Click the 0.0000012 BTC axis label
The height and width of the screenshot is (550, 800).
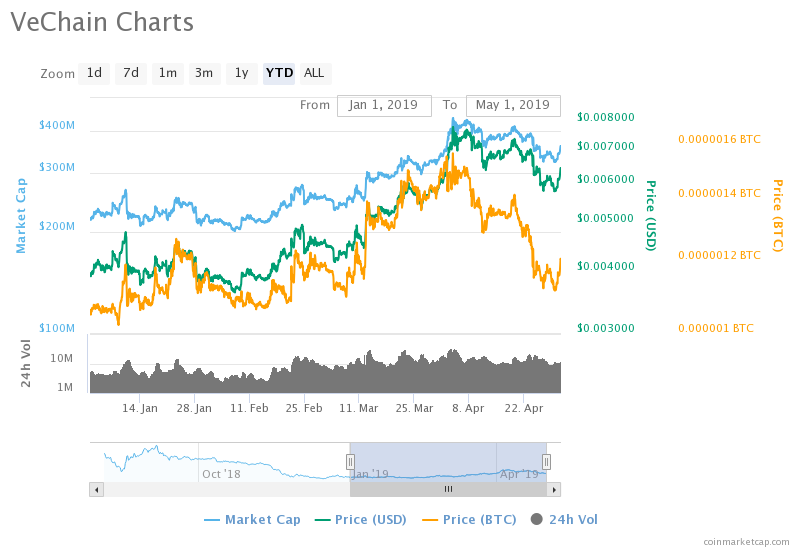719,255
